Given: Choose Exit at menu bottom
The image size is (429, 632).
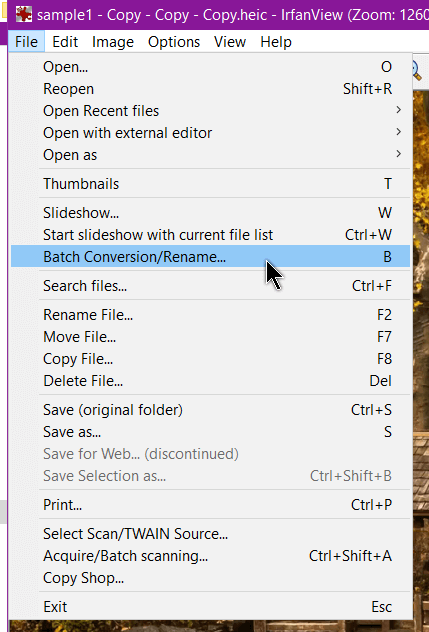Looking at the screenshot, I should (x=210, y=607).
